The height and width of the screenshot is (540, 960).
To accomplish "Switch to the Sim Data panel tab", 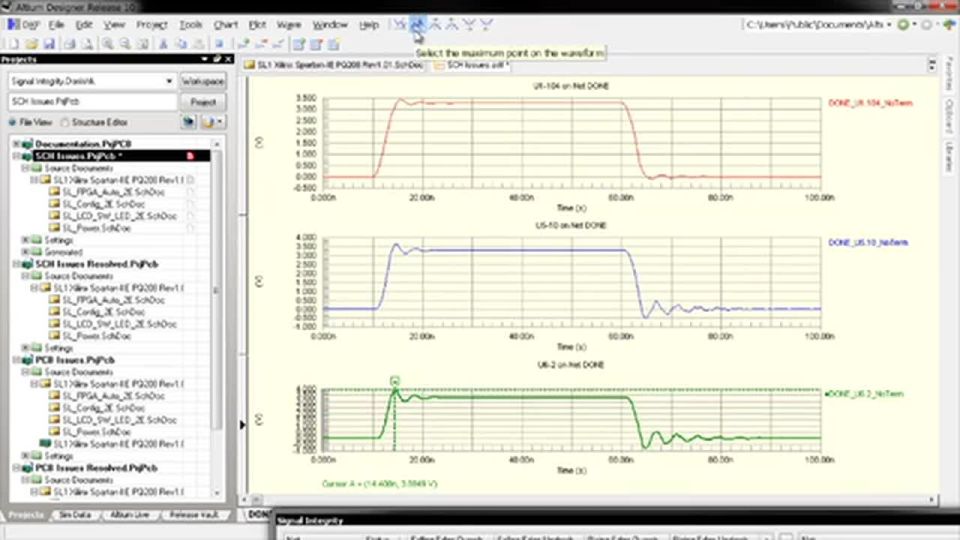I will [75, 515].
